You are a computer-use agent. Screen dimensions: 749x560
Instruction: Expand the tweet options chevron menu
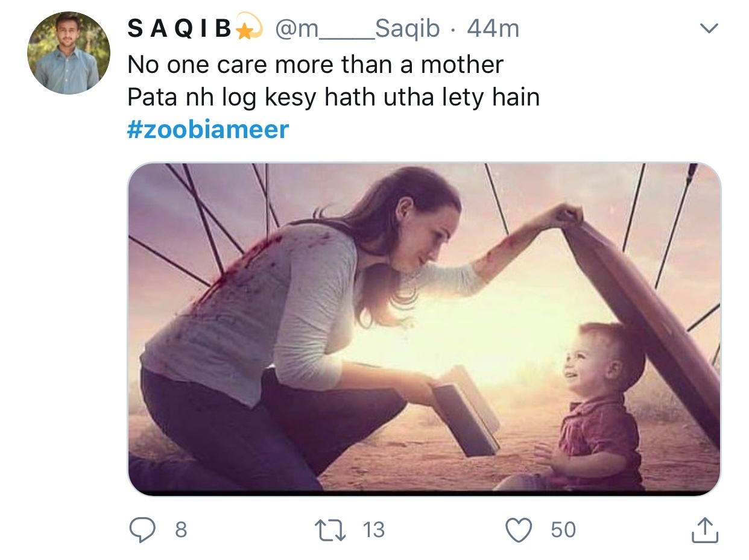point(710,28)
